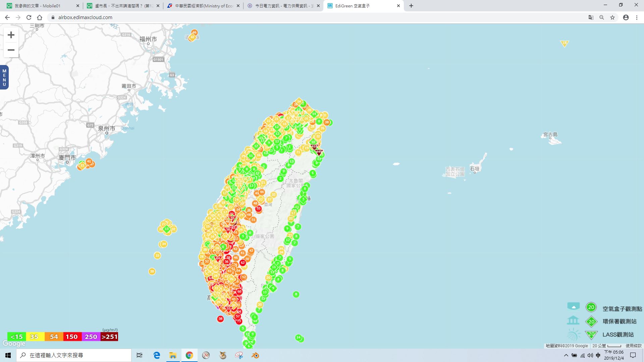The image size is (644, 362).
Task: Click the green <15 legend swatch
Action: 16,337
